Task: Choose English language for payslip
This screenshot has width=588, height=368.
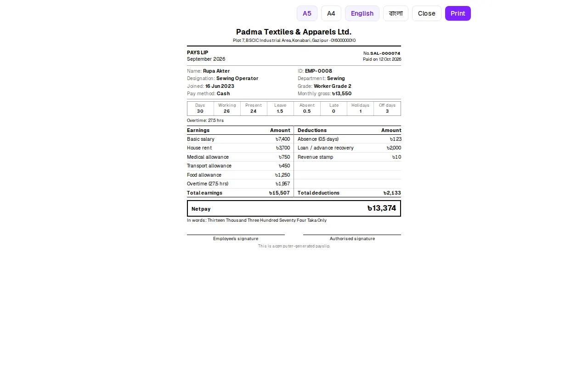Action: 362,13
